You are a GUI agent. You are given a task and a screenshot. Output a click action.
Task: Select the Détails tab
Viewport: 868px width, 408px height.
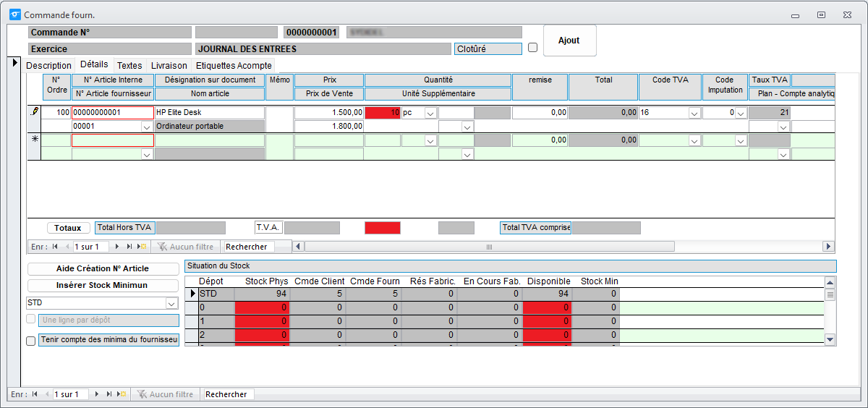coord(94,64)
